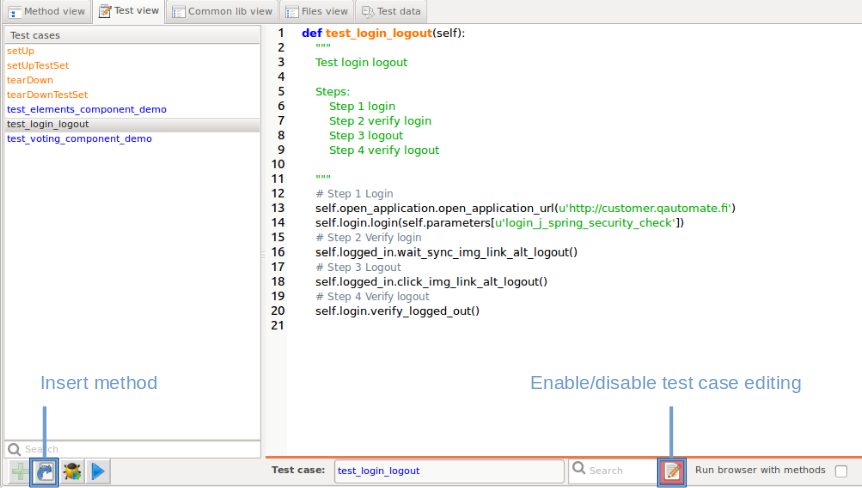Click the Insert method arrow icon
This screenshot has height=488, width=862.
[x=45, y=472]
